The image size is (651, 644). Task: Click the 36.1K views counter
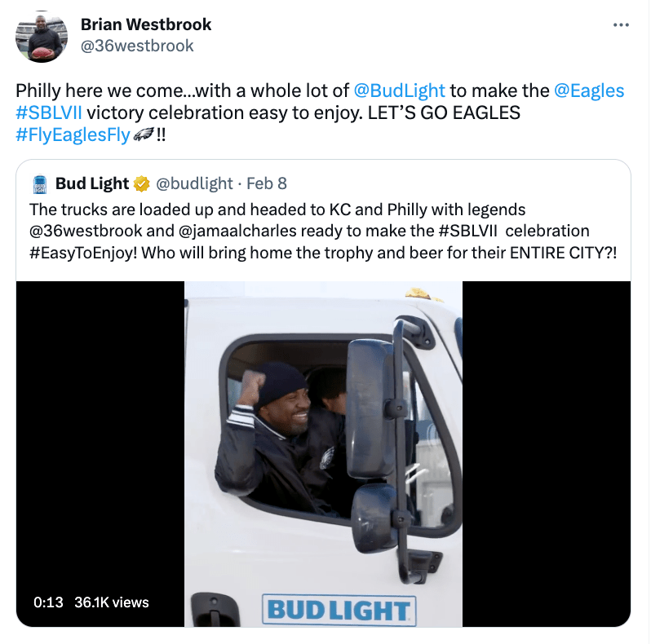point(111,602)
